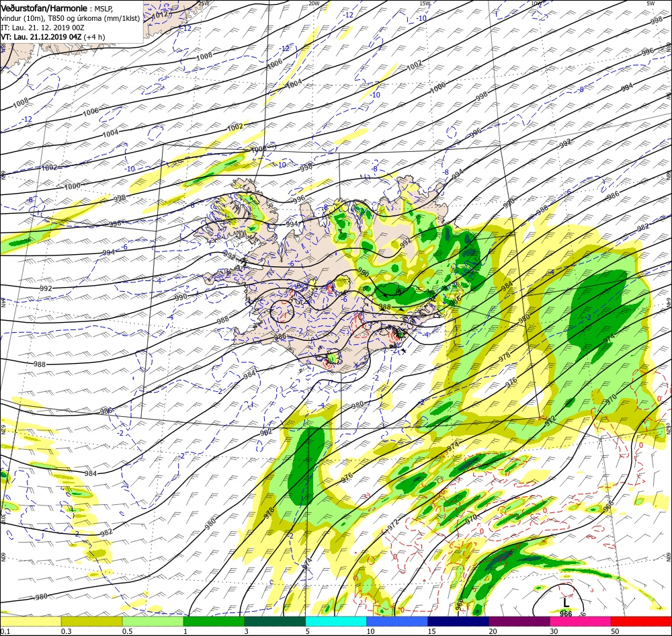Click legend value '0.3'
672x636 pixels.
[x=66, y=631]
